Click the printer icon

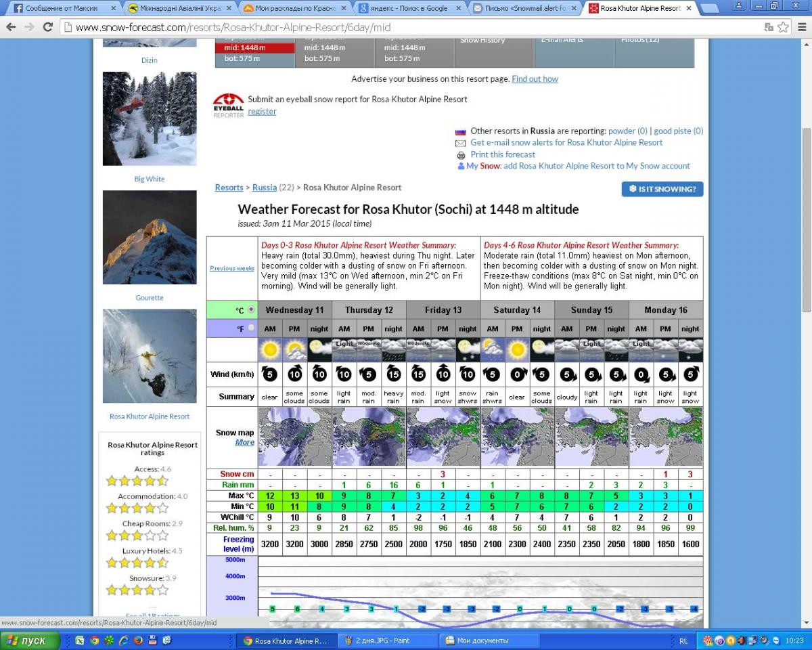[461, 154]
